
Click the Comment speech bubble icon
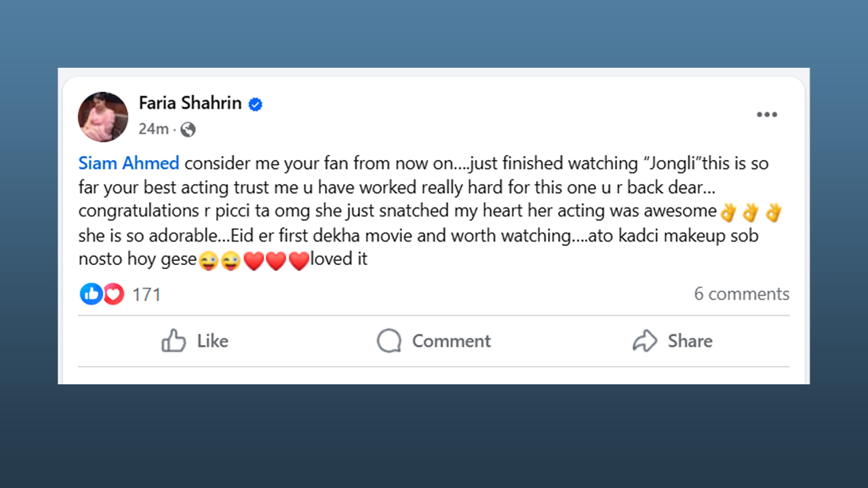tap(389, 341)
